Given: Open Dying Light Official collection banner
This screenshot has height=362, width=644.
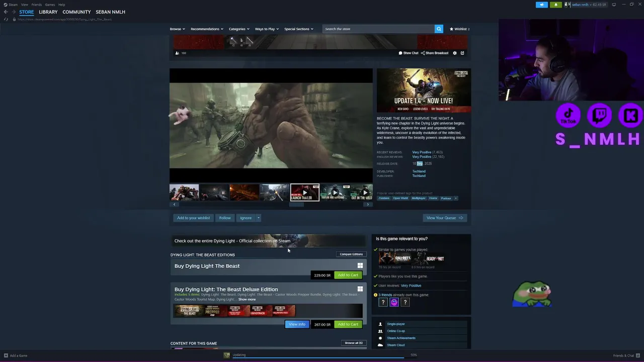Looking at the screenshot, I should coord(268,241).
